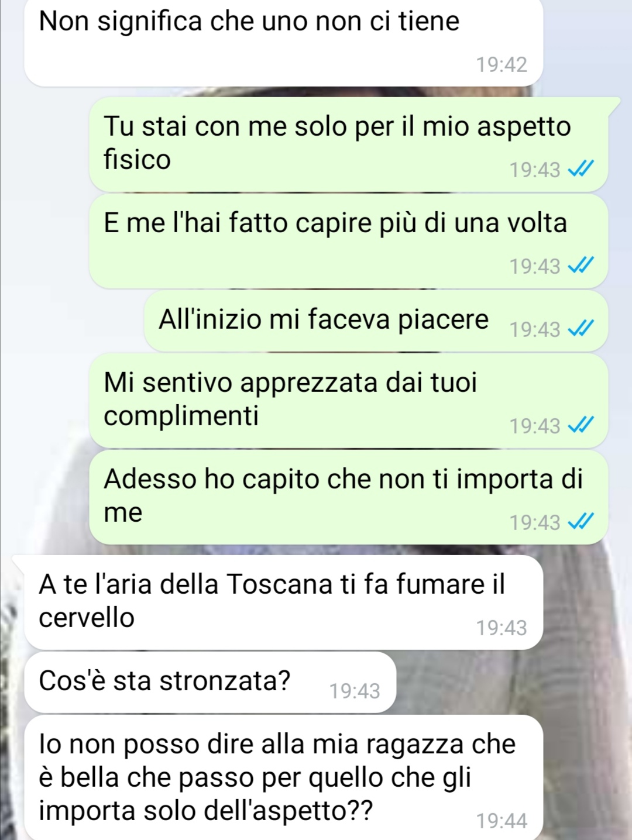Tap the 19:43 timestamp on "Mi sentivo apprezzata" bubble
Image resolution: width=632 pixels, height=840 pixels.
tap(535, 426)
